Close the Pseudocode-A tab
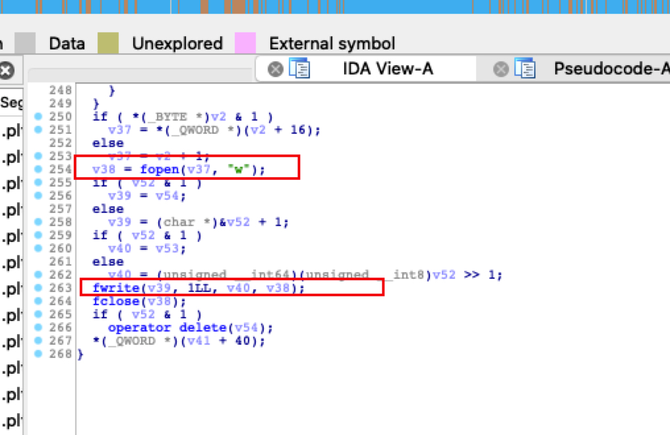 click(x=499, y=69)
